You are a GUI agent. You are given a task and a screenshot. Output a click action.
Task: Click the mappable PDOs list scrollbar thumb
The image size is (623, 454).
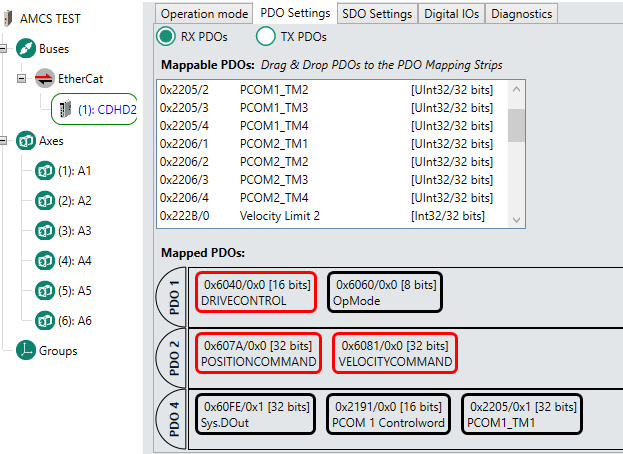(x=516, y=127)
